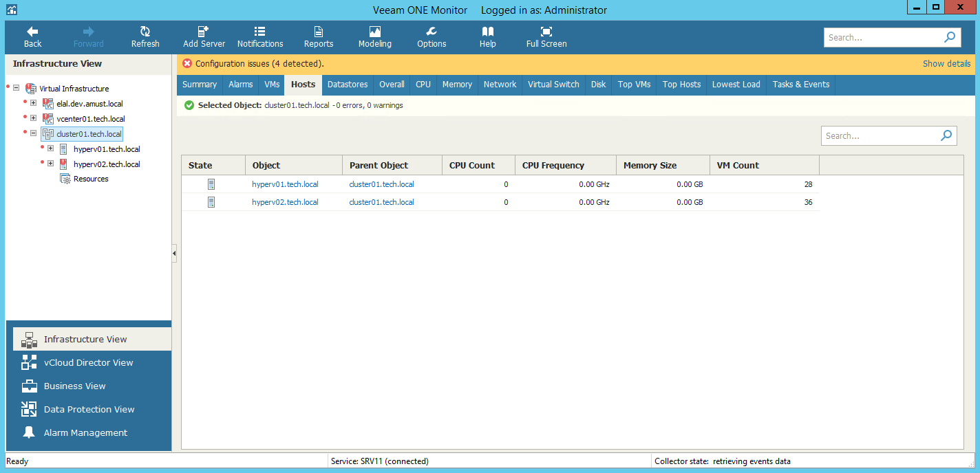
Task: Open the Add Server dialog
Action: (x=204, y=37)
